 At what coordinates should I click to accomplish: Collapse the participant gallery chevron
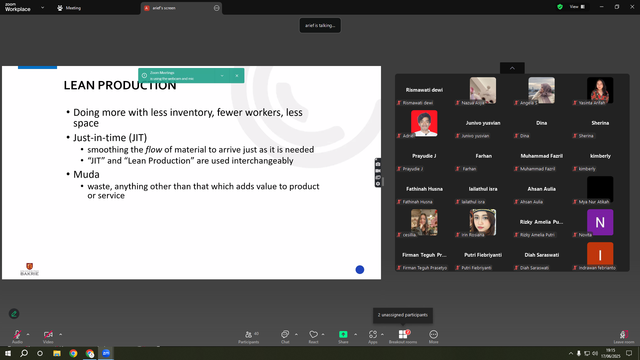[512, 68]
